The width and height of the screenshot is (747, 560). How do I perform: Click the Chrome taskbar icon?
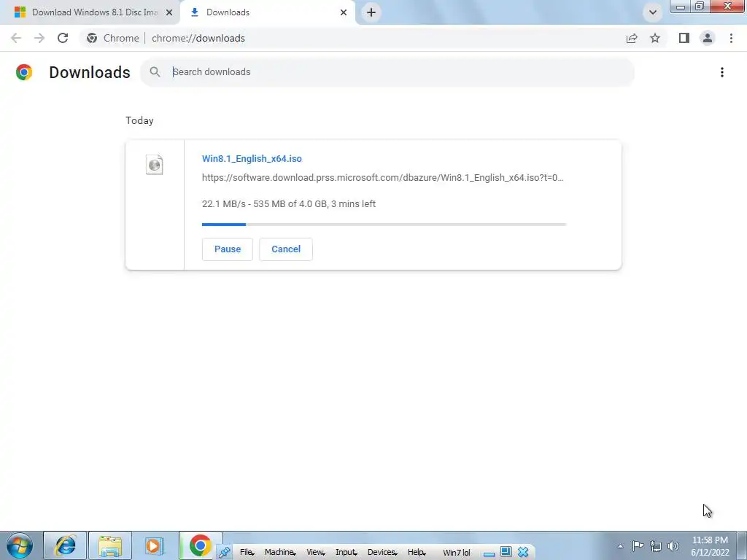click(x=200, y=545)
